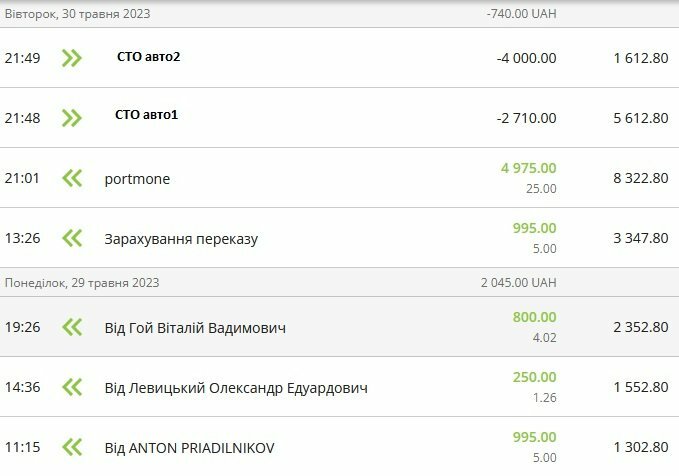
Task: Open the СТО авто1 transaction
Action: [146, 115]
